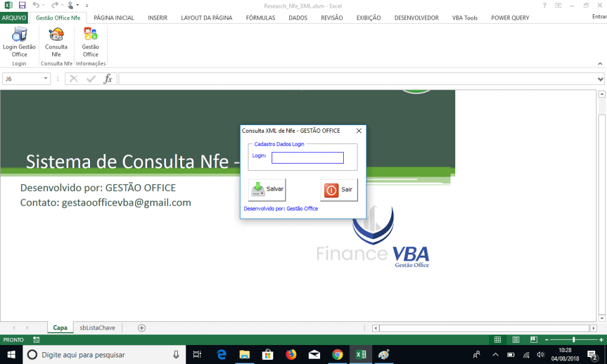Open DADOS ribbon tab
The image size is (607, 364).
tap(298, 18)
